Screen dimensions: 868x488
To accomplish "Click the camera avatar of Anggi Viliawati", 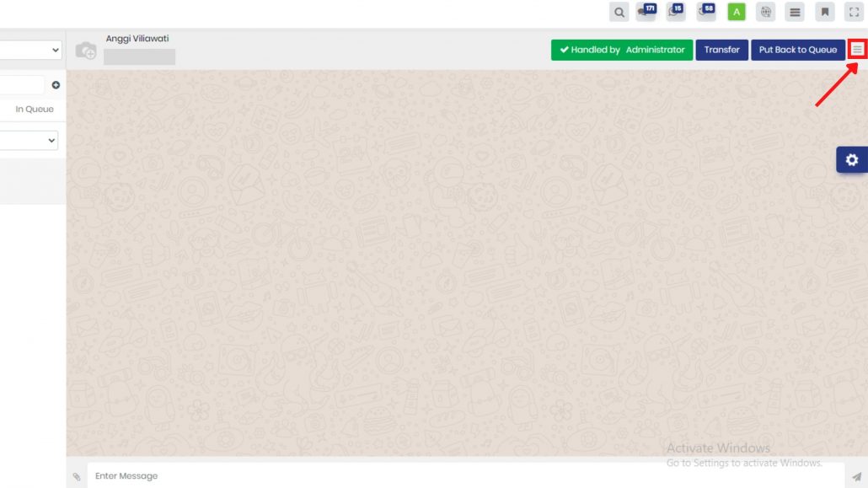I will click(86, 51).
